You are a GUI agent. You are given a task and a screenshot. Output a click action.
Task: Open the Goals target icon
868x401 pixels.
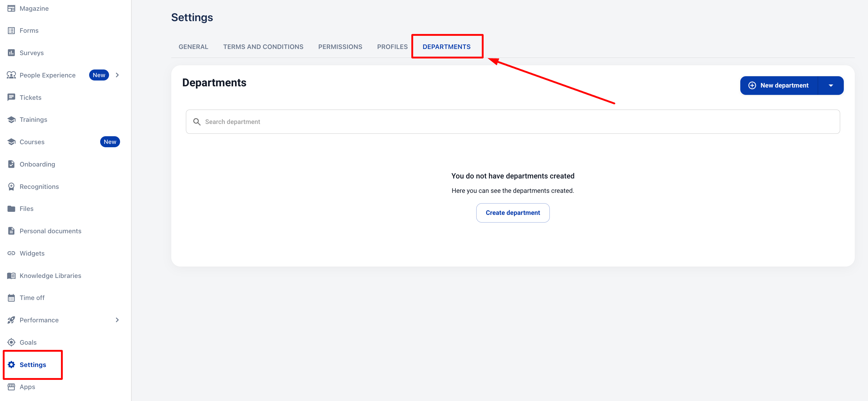point(11,343)
